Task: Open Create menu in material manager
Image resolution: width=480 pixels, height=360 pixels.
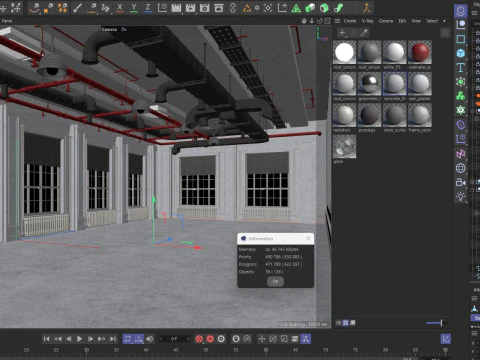Action: click(350, 21)
